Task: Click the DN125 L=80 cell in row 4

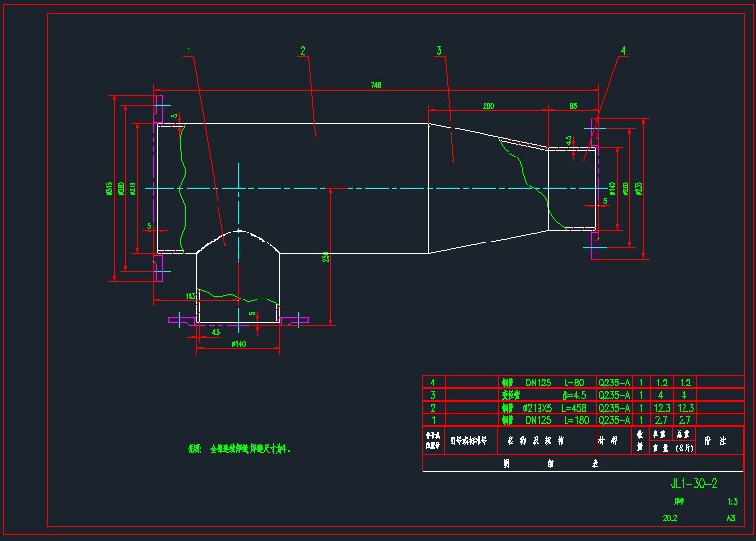Action: (x=543, y=383)
